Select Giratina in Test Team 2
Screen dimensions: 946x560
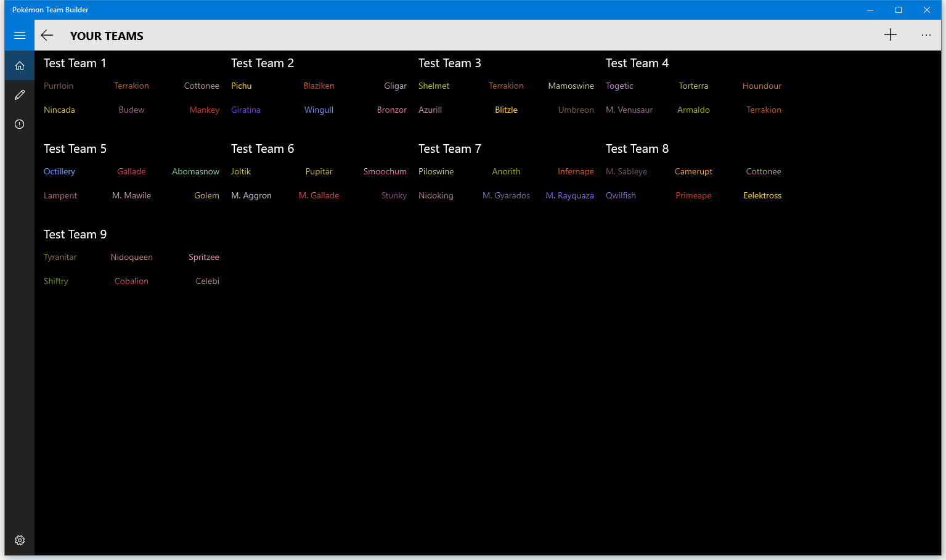point(246,110)
